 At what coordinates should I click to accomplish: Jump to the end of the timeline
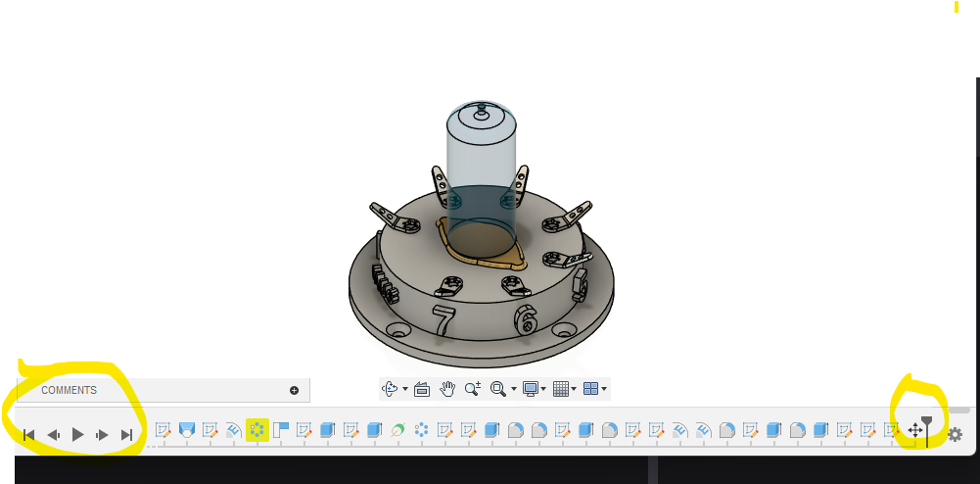tap(127, 435)
